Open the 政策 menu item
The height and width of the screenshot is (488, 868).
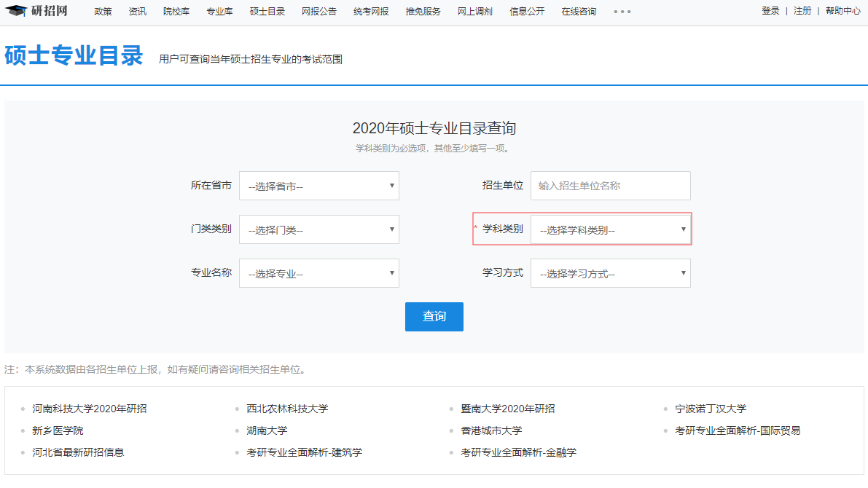pyautogui.click(x=103, y=12)
